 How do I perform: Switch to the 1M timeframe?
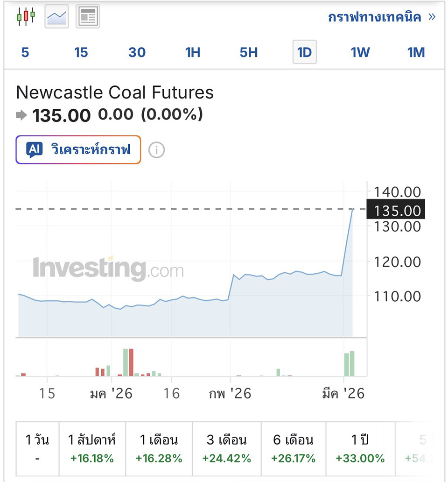tap(416, 52)
